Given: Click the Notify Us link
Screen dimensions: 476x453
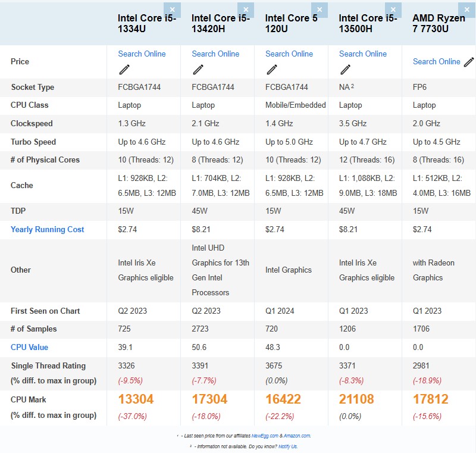Looking at the screenshot, I should [x=288, y=446].
